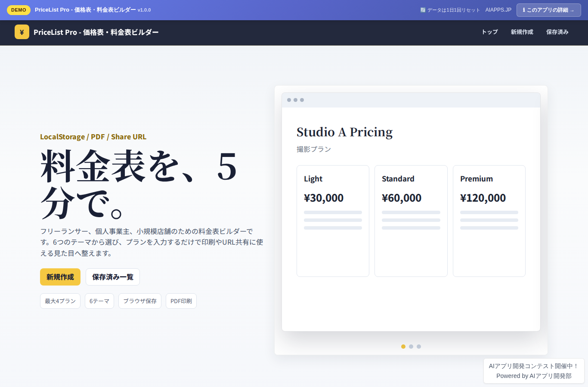Click the DEMO badge
The width and height of the screenshot is (588, 387).
pyautogui.click(x=19, y=10)
